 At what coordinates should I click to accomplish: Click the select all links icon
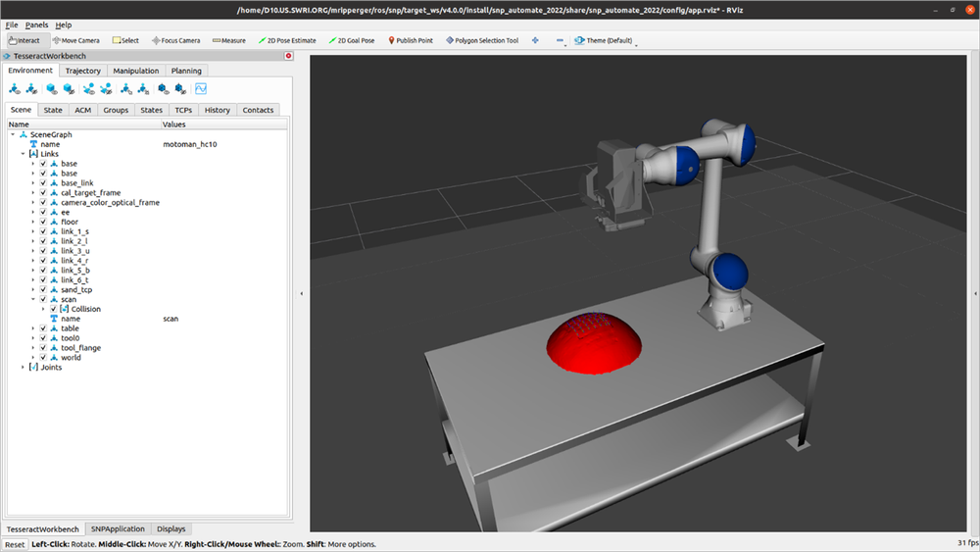[x=126, y=89]
